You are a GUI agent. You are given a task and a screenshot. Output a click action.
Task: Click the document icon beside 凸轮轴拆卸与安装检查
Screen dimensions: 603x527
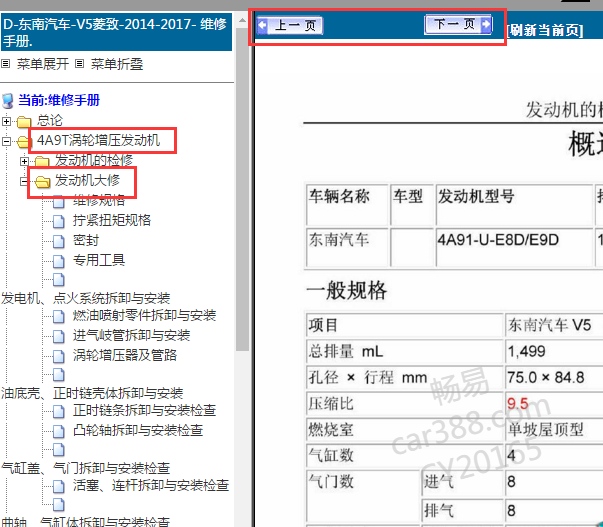(x=58, y=431)
